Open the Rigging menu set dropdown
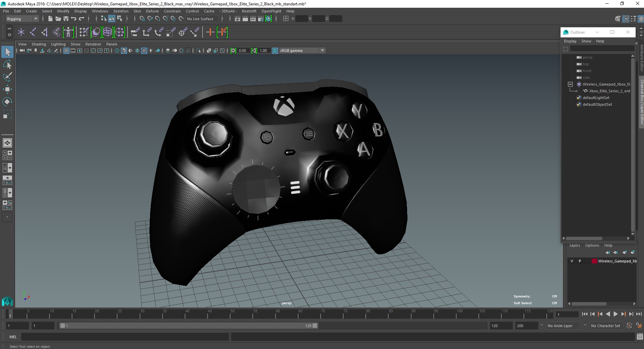The image size is (644, 349). 22,19
